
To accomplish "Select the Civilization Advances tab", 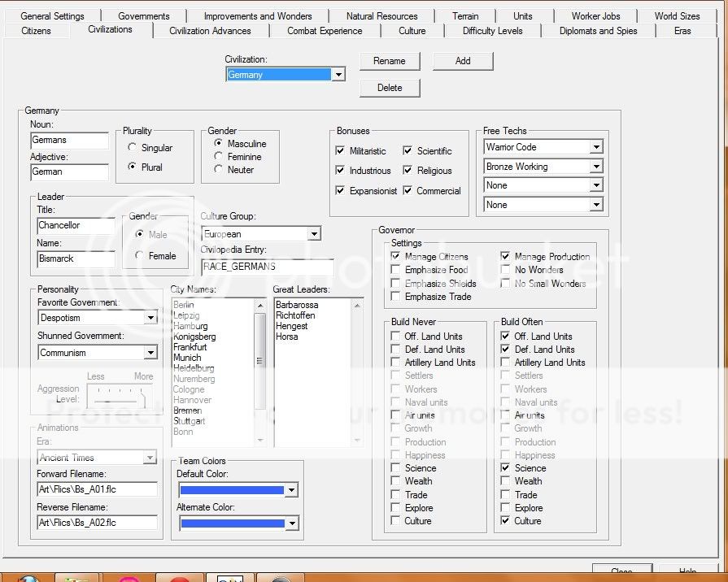I will (210, 31).
